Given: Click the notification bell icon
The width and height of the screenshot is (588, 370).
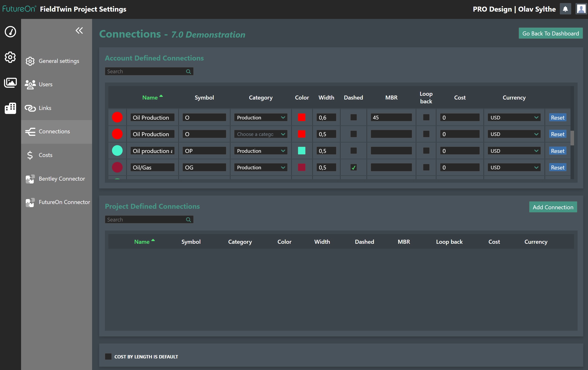Looking at the screenshot, I should pyautogui.click(x=565, y=9).
